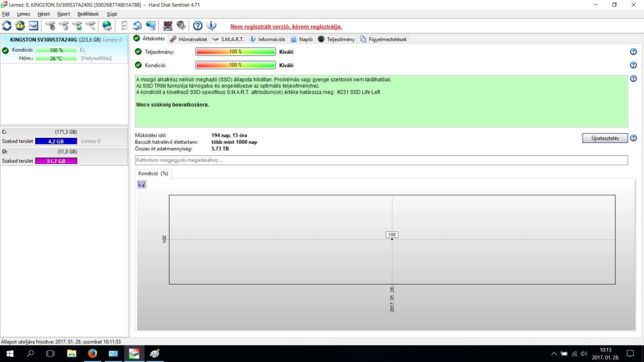Click the red registration notice link
Viewport: 644px width, 362px height.
(x=286, y=27)
